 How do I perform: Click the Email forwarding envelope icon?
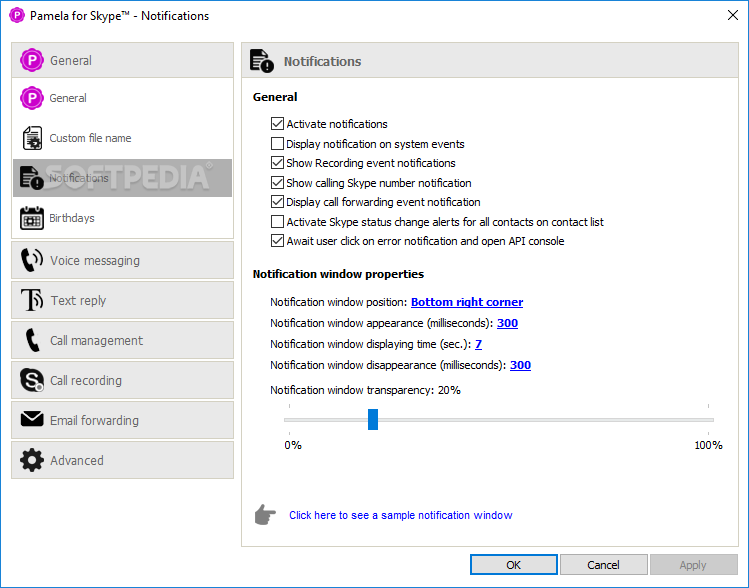(x=32, y=419)
